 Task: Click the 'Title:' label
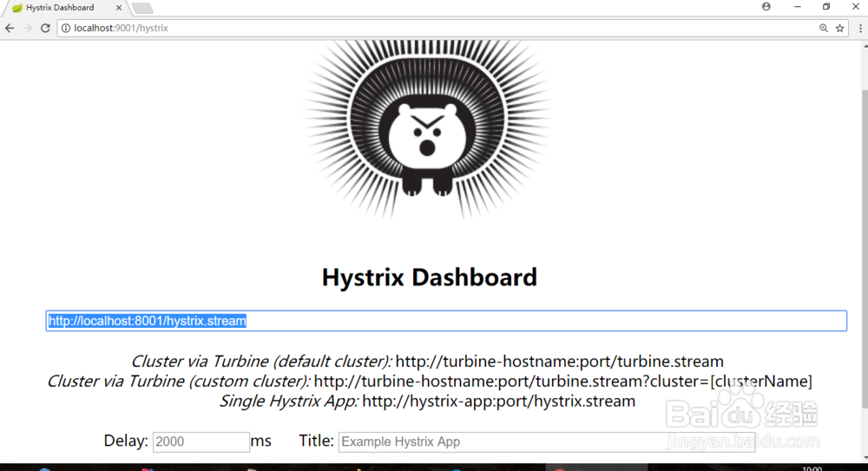coord(316,441)
